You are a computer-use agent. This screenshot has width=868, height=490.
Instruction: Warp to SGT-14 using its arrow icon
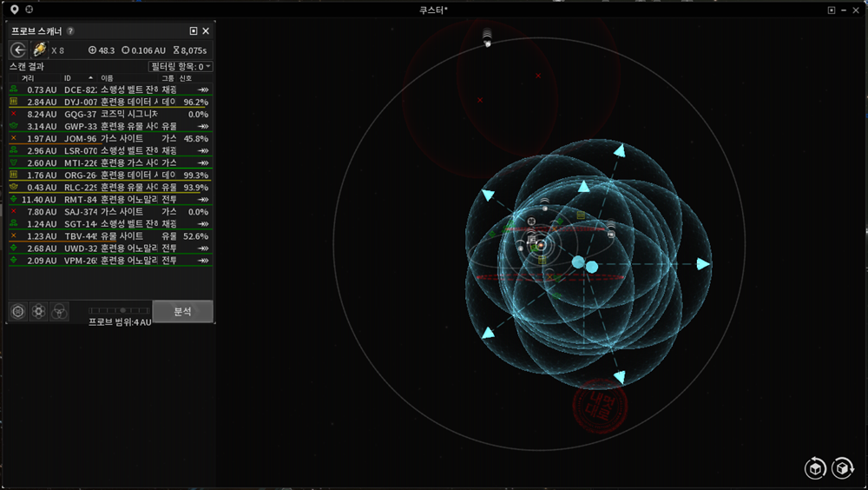point(203,224)
